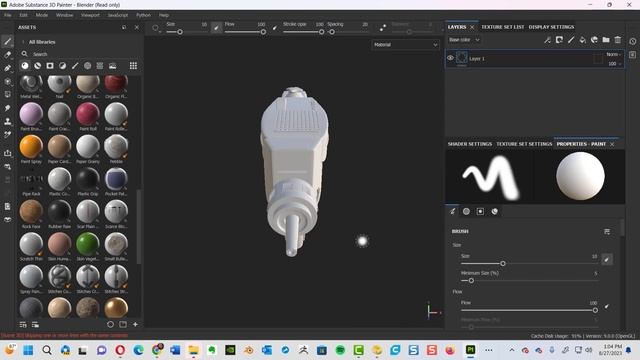This screenshot has width=640, height=360.
Task: Filter assets by Smart materials icon
Action: 38,66
